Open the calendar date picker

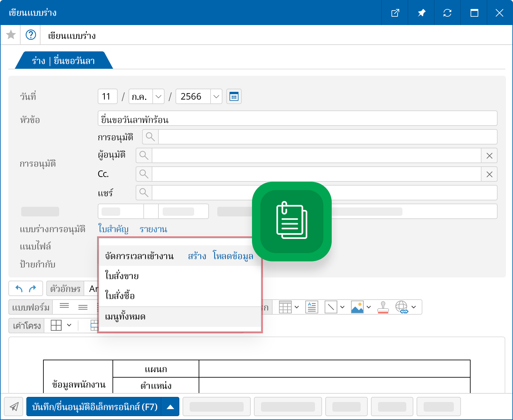[234, 97]
